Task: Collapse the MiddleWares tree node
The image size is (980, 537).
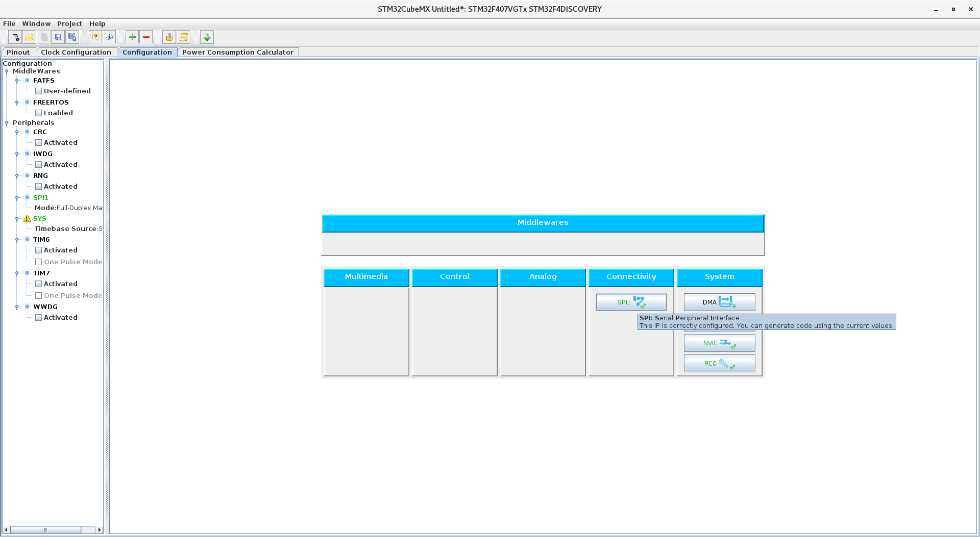Action: [7, 71]
